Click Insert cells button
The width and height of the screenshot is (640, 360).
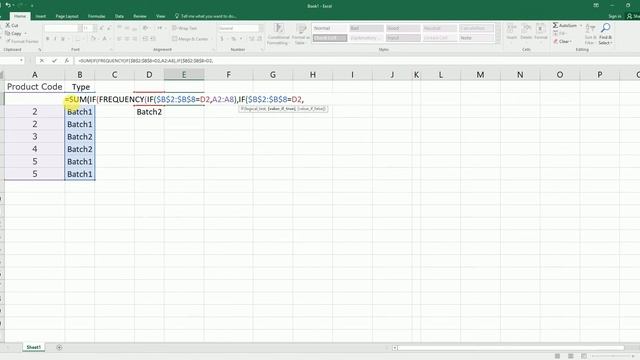coord(511,32)
